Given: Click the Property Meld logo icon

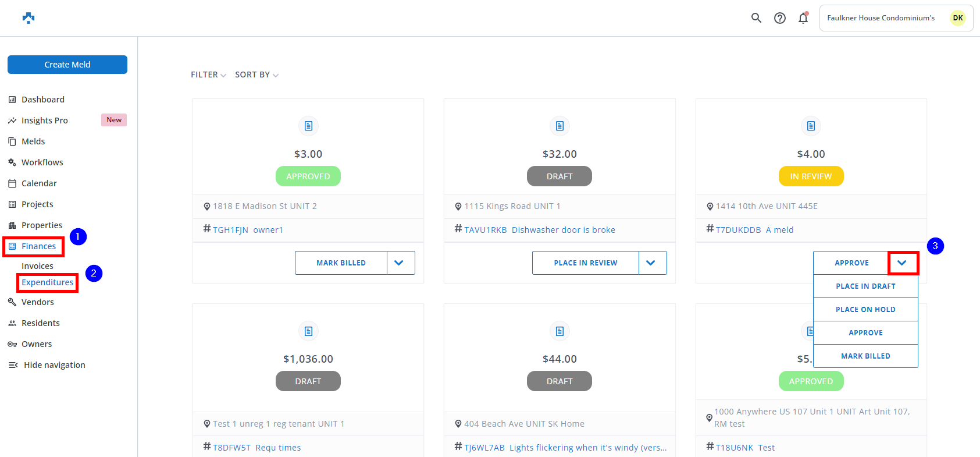Looking at the screenshot, I should pyautogui.click(x=28, y=18).
